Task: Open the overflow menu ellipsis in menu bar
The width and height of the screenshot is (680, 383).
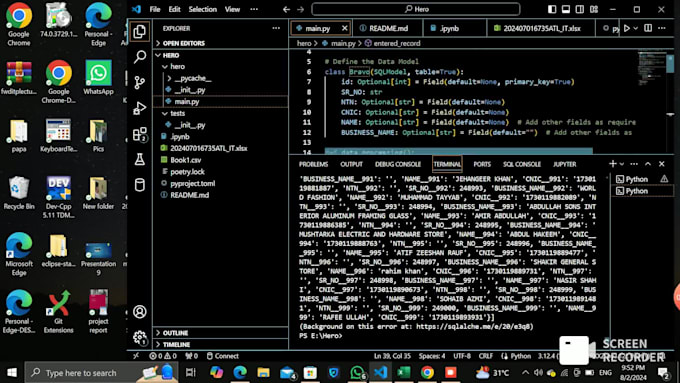Action: (x=254, y=9)
